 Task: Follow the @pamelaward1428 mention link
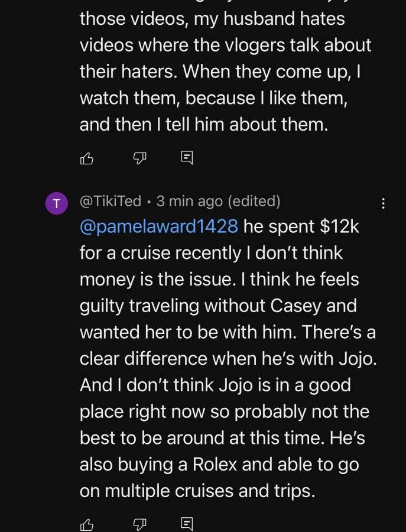tap(159, 226)
